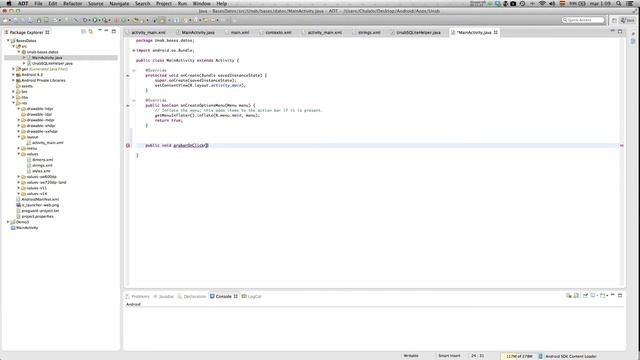This screenshot has width=640, height=360.
Task: Open the Apple menu
Action: 9,3
